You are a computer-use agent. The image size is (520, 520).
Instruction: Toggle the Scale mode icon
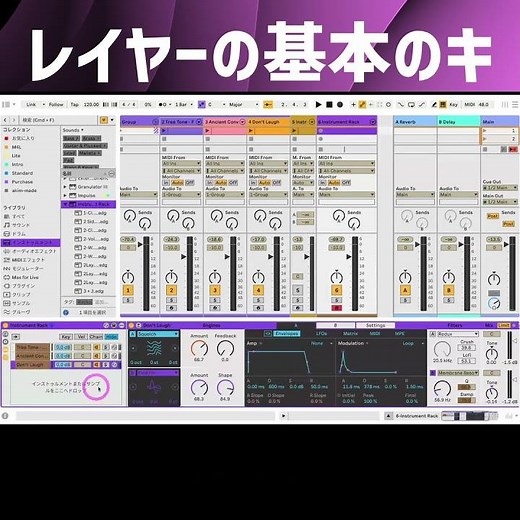click(201, 105)
